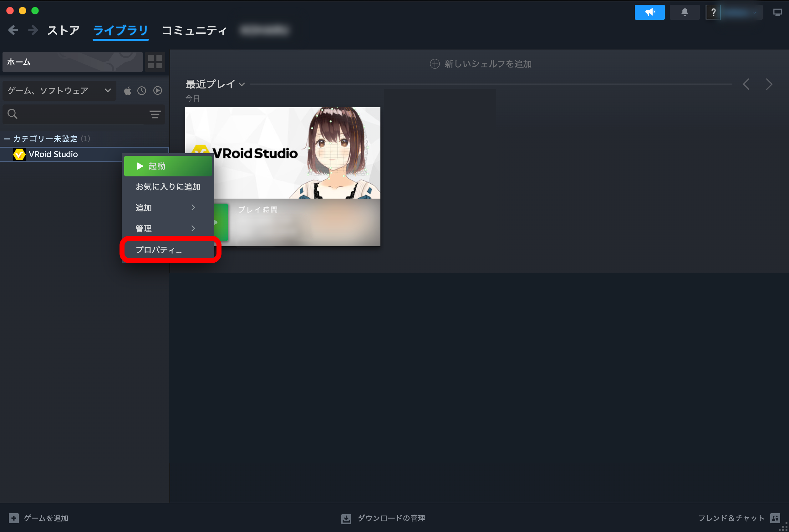789x532 pixels.
Task: Choose 起動 in the context menu
Action: 168,166
